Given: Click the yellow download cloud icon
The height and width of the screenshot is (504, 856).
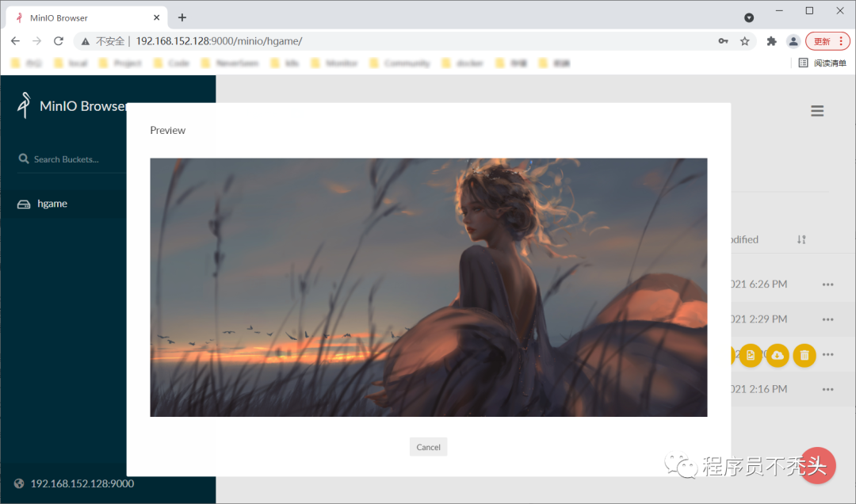Looking at the screenshot, I should pos(778,356).
